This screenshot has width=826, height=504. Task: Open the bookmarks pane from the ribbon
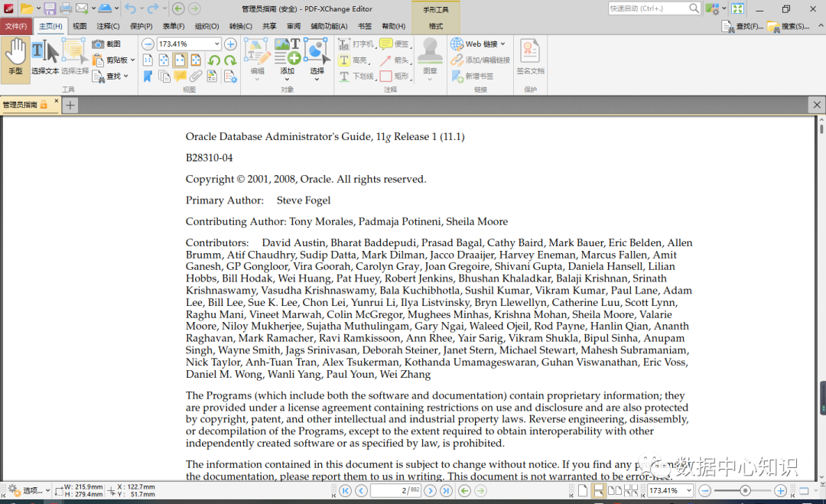148,77
